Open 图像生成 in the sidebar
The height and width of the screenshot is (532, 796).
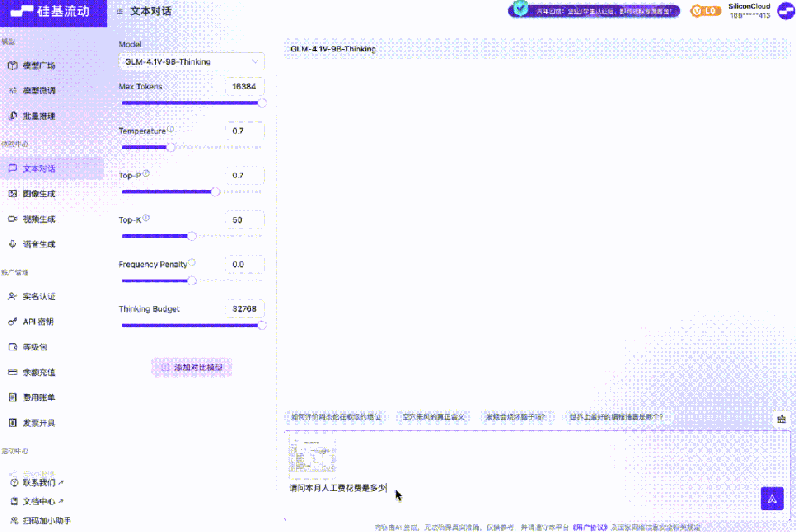(x=39, y=194)
